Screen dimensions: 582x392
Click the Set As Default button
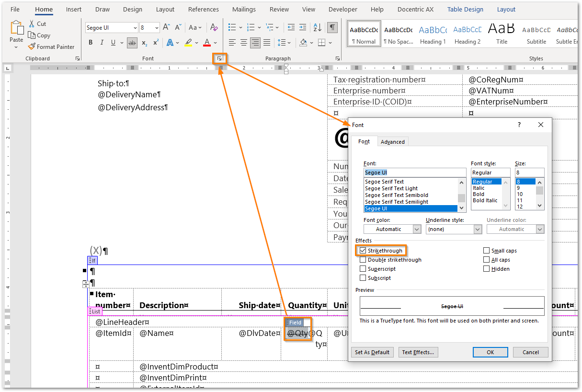(x=372, y=352)
